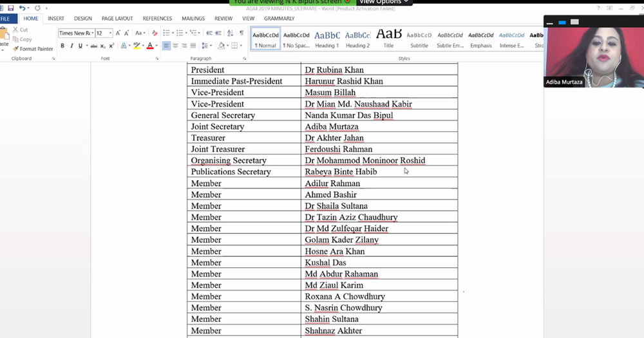Open the FILE tab
Viewport: 644px width, 338px height.
[7, 19]
